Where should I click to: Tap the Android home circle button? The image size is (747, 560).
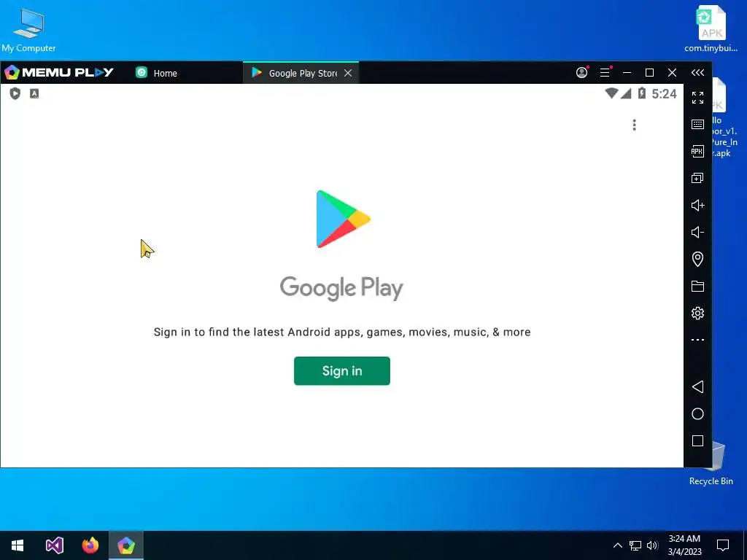pyautogui.click(x=697, y=414)
